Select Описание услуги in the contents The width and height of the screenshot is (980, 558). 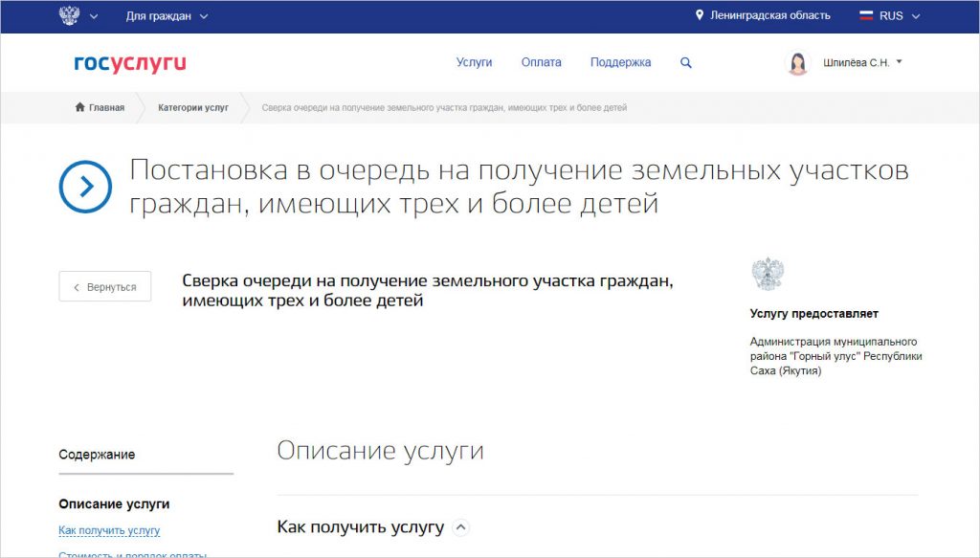(115, 503)
